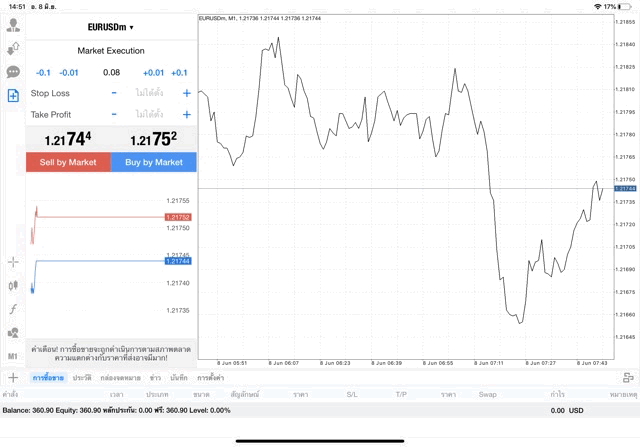640x447 pixels.
Task: Open the candlestick chart type icon
Action: (13, 285)
